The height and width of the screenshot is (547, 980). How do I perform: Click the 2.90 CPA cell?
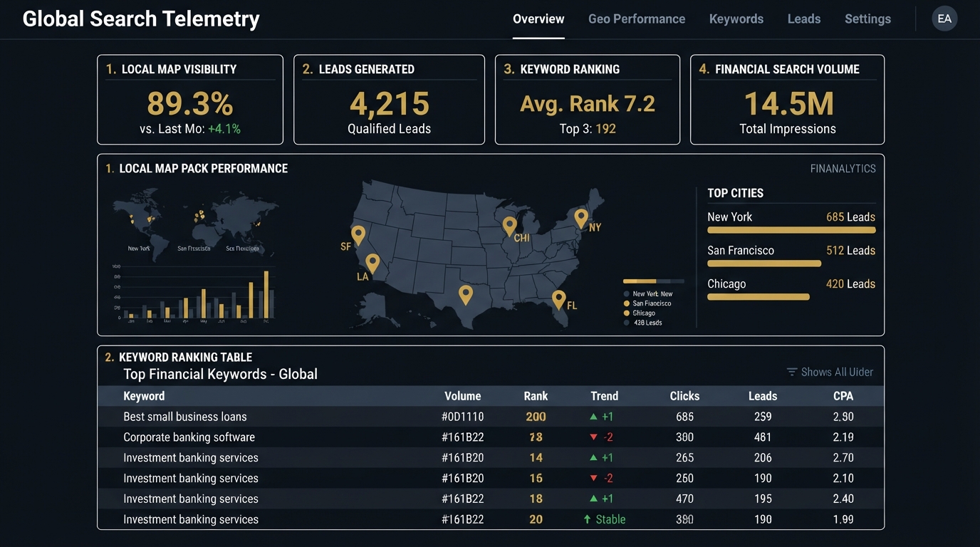click(x=843, y=417)
